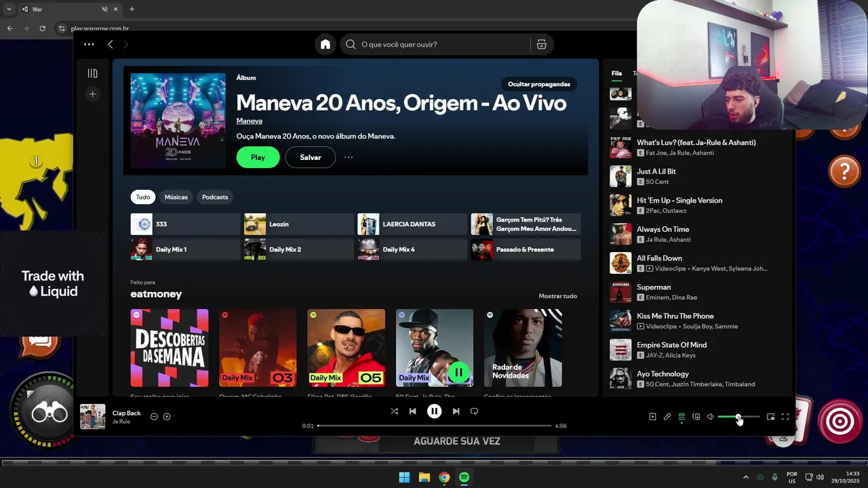This screenshot has height=488, width=868.
Task: Select the Músicas filter chip
Action: coord(176,197)
